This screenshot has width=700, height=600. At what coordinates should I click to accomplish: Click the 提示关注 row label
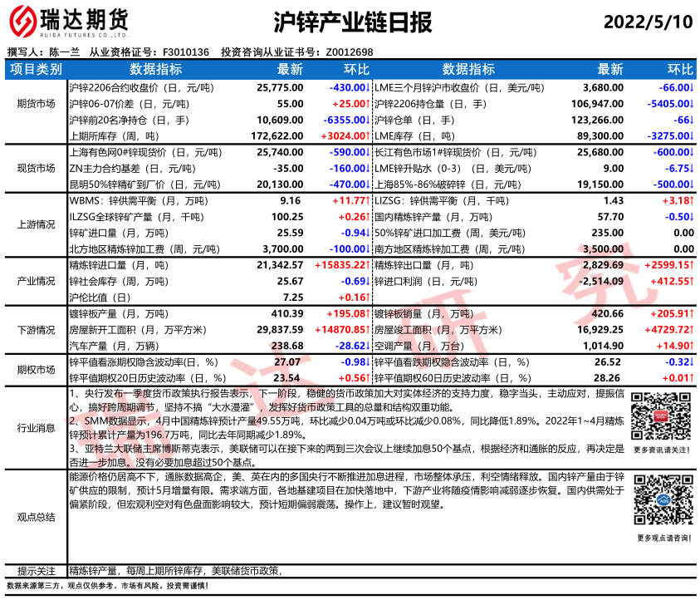point(36,571)
